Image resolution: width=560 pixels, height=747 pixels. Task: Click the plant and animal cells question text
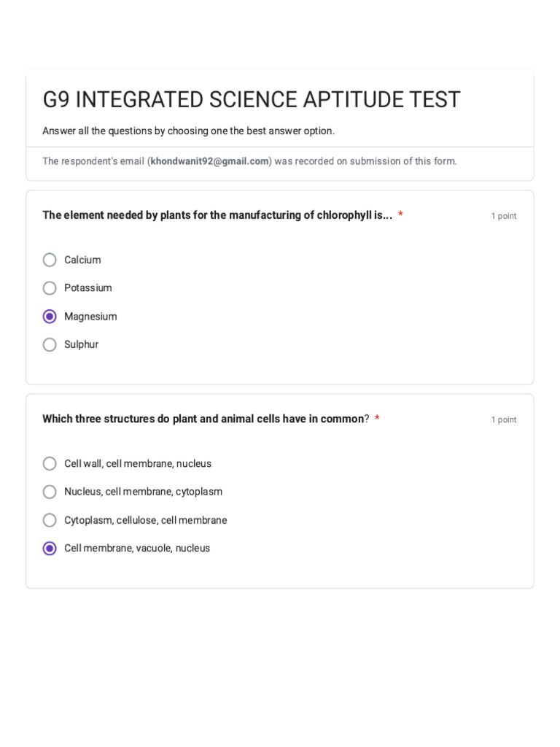[205, 419]
